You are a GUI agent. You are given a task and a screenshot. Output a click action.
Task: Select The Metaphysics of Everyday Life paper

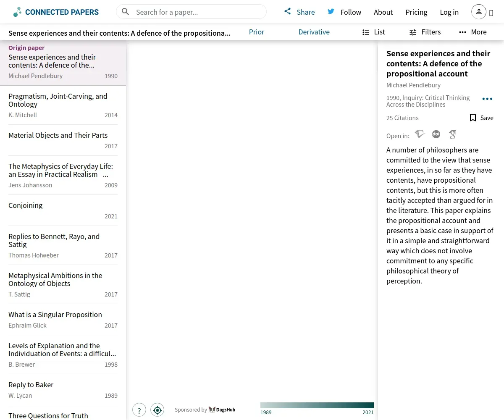[63, 175]
